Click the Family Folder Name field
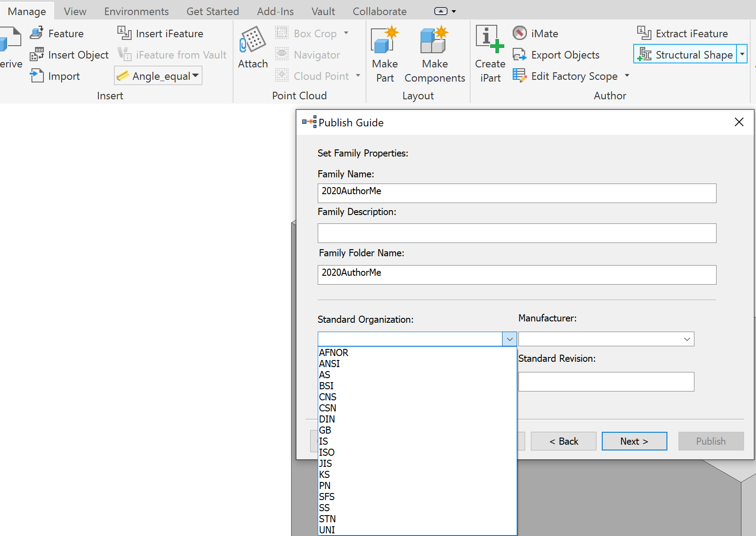The image size is (756, 536). 517,275
